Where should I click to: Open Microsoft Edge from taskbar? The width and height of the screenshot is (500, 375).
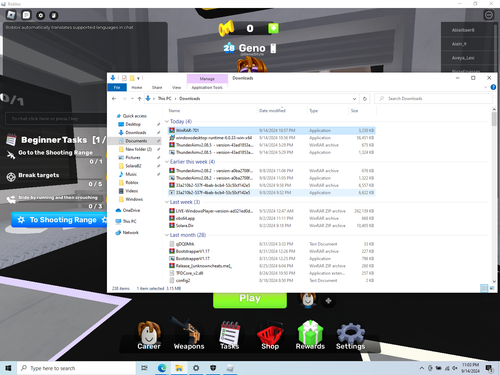pos(162,368)
